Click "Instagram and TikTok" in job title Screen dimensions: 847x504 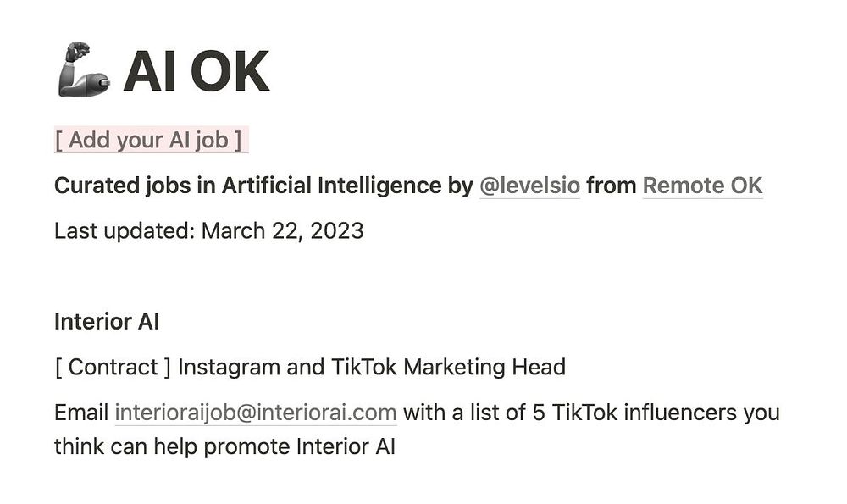(288, 368)
